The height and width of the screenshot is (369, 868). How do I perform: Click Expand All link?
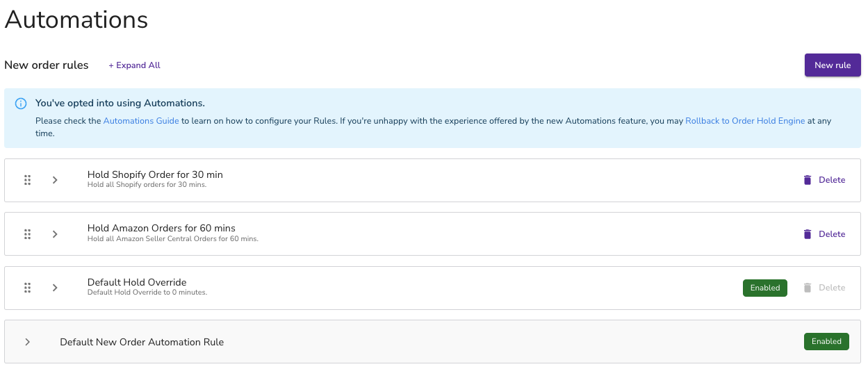click(x=134, y=65)
